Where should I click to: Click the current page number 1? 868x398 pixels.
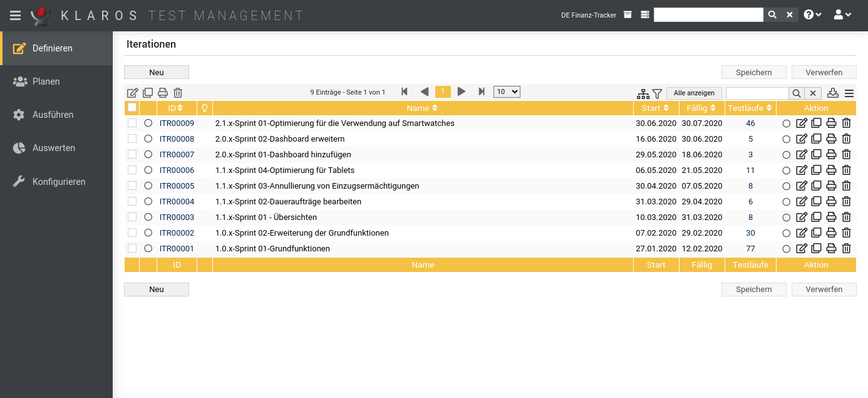pyautogui.click(x=443, y=92)
